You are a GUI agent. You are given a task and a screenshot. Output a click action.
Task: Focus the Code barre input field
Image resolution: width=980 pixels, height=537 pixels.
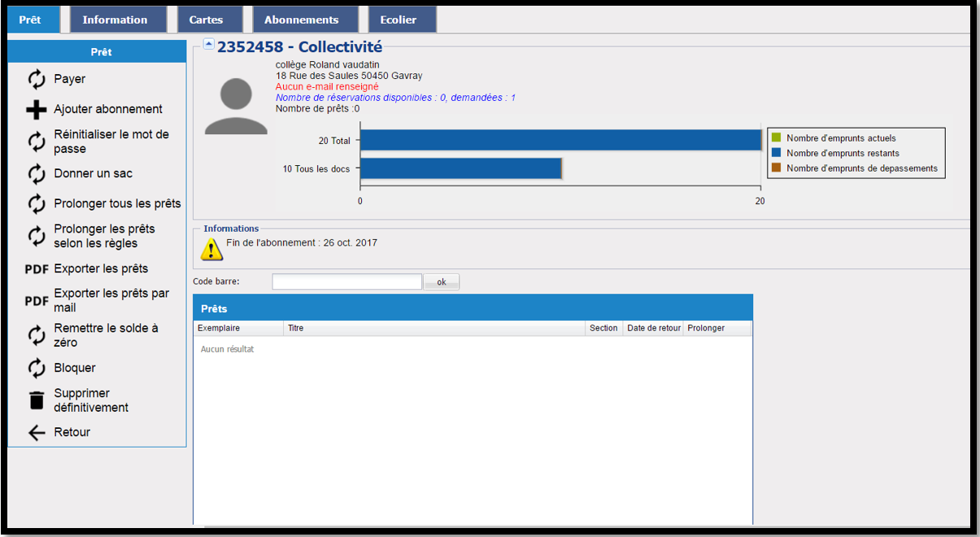(346, 282)
